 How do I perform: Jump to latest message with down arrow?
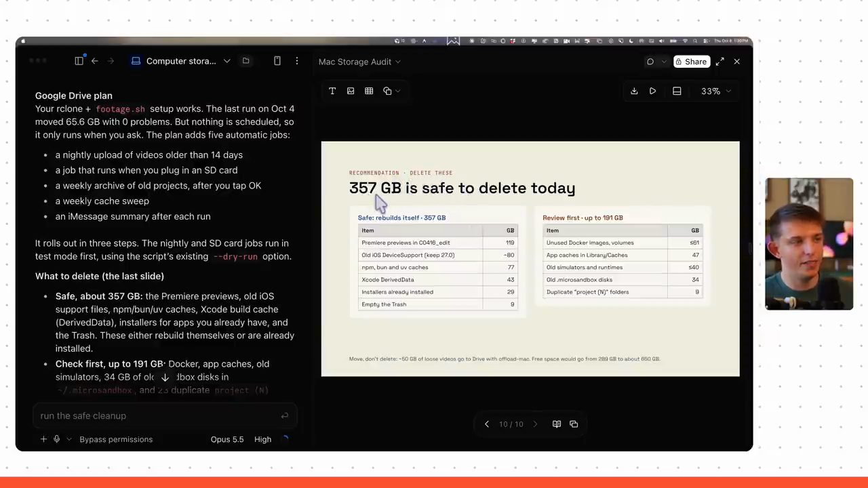point(165,378)
